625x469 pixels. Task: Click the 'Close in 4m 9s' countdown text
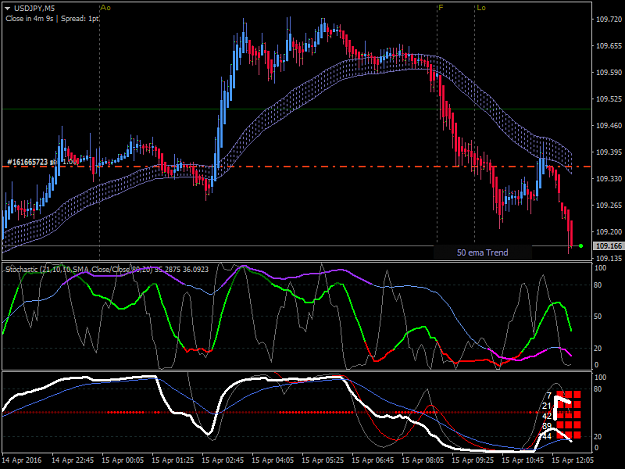tap(29, 18)
